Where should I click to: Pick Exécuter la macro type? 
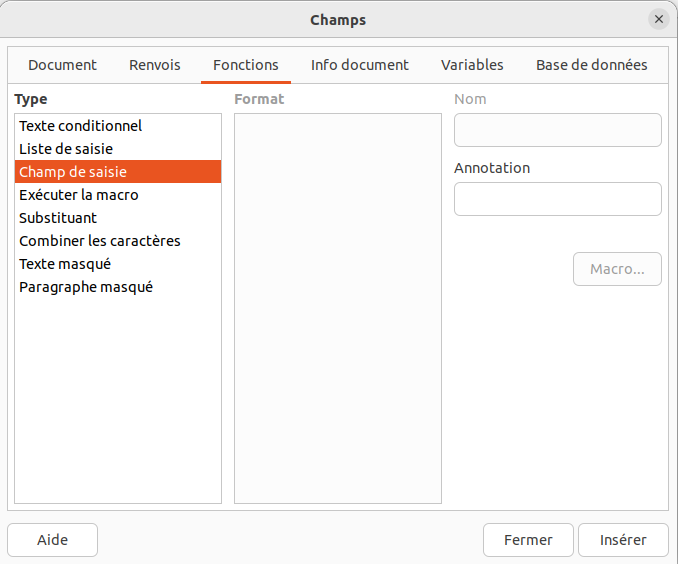[x=79, y=195]
